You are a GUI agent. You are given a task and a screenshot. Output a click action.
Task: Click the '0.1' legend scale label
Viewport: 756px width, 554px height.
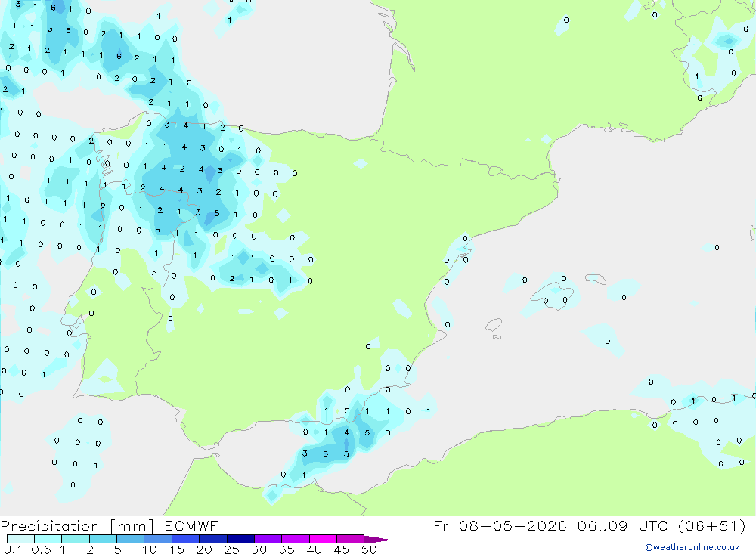(13, 549)
